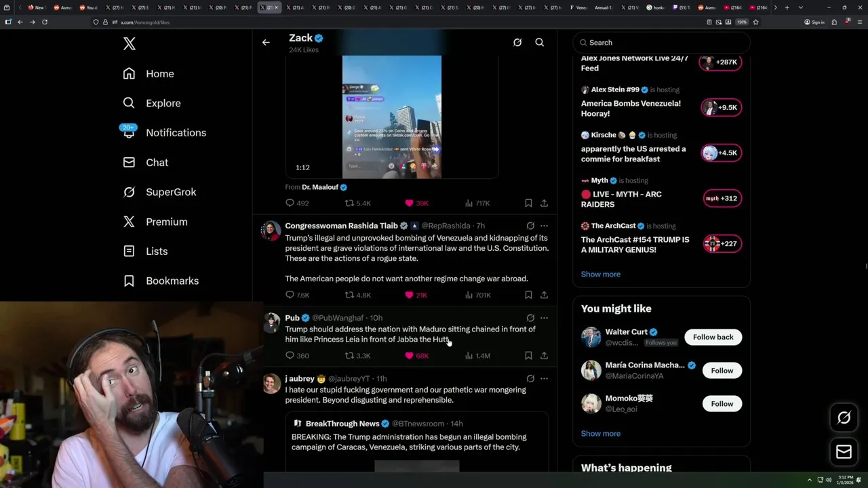The height and width of the screenshot is (488, 868).
Task: Reload the page in browser toolbar
Action: pyautogui.click(x=45, y=22)
